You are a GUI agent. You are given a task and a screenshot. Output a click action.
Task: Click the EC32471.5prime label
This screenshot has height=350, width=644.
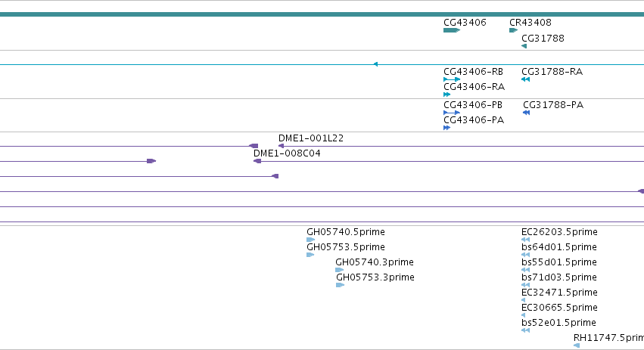559,292
